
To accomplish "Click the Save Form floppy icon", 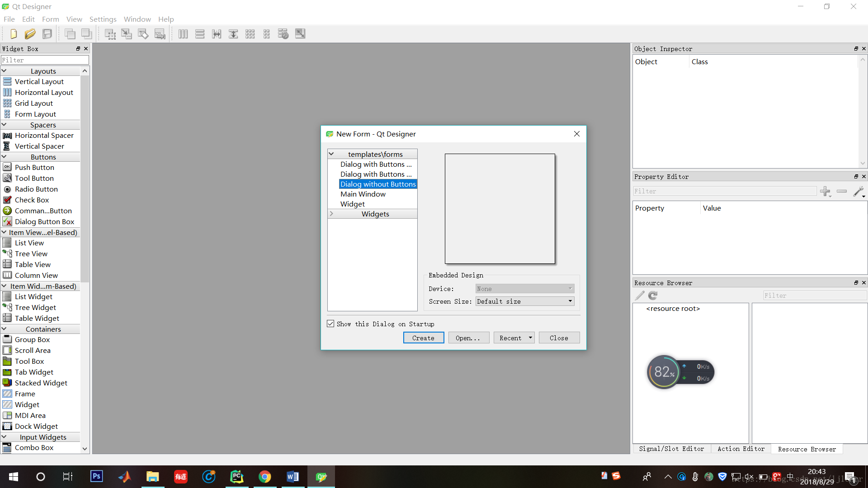I will click(47, 34).
